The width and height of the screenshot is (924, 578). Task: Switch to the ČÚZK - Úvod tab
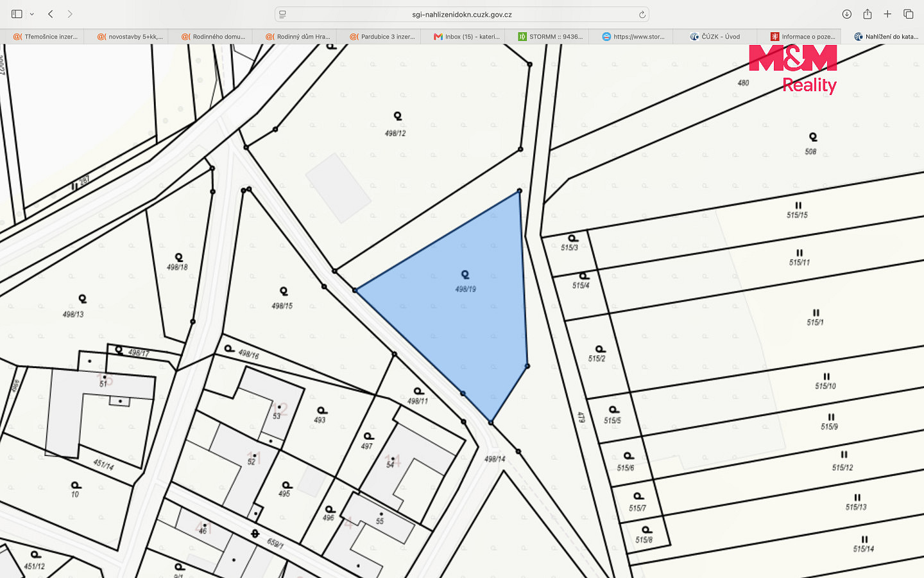tap(715, 37)
